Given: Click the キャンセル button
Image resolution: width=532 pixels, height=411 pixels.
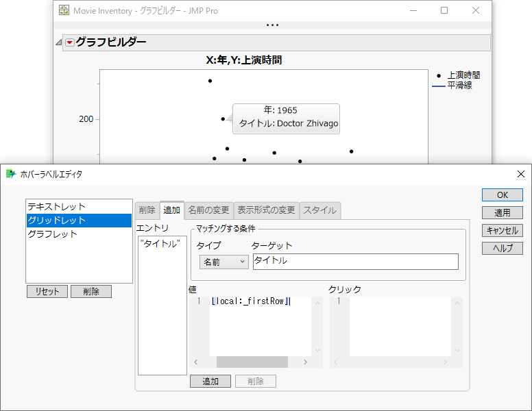Looking at the screenshot, I should click(502, 231).
